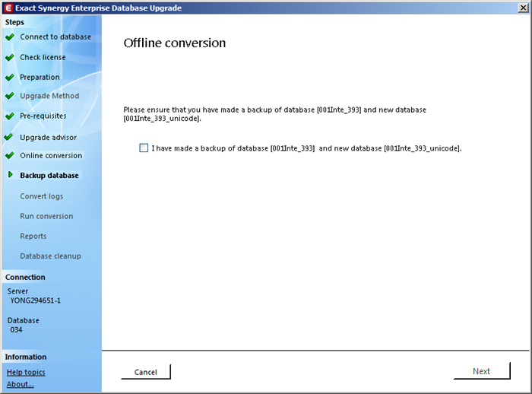
Task: Select the Backup database step
Action: (49, 175)
